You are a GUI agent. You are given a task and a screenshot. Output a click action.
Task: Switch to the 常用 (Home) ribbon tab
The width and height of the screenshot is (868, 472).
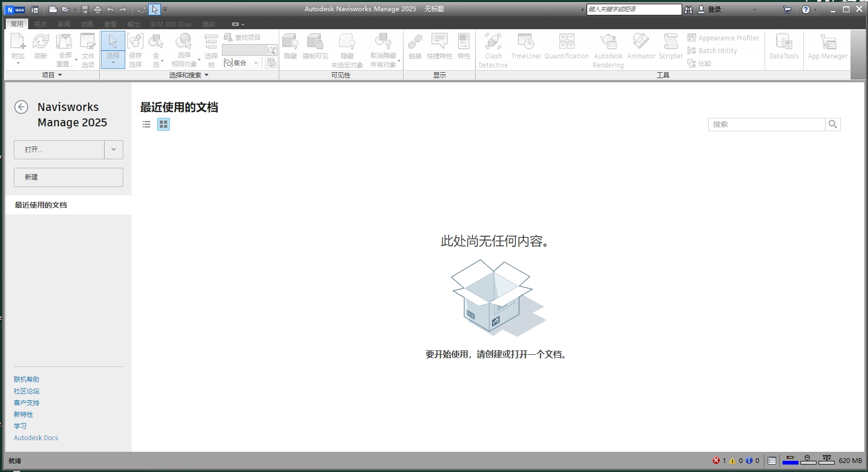17,24
